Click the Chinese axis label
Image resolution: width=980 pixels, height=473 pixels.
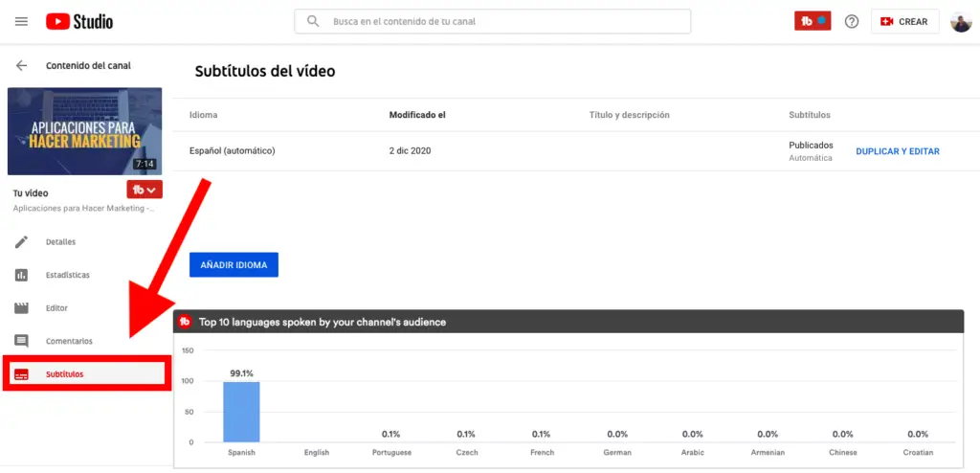(842, 452)
